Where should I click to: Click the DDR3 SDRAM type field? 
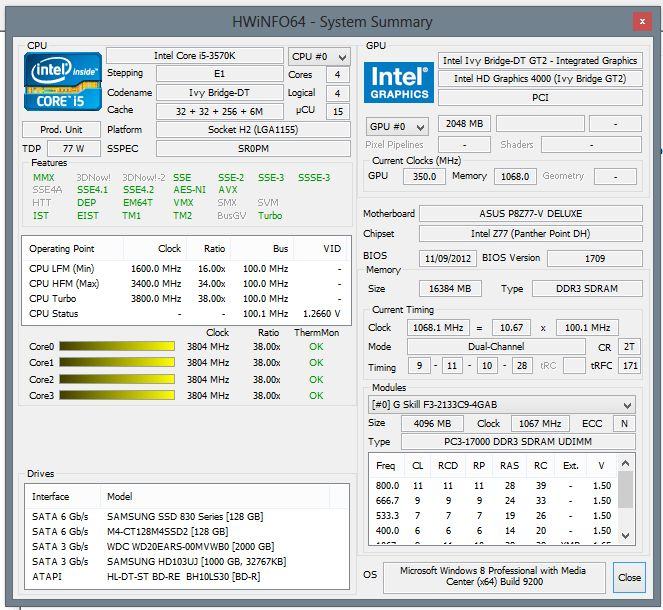(587, 288)
